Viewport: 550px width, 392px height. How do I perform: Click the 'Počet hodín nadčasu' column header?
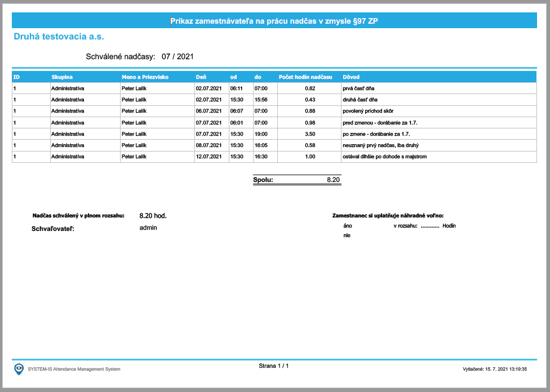click(305, 77)
